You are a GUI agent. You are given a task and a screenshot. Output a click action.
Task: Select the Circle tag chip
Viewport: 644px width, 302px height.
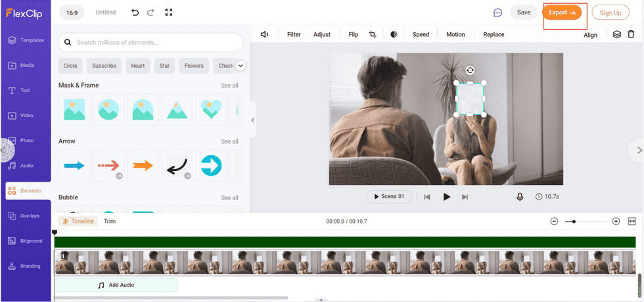pyautogui.click(x=70, y=66)
